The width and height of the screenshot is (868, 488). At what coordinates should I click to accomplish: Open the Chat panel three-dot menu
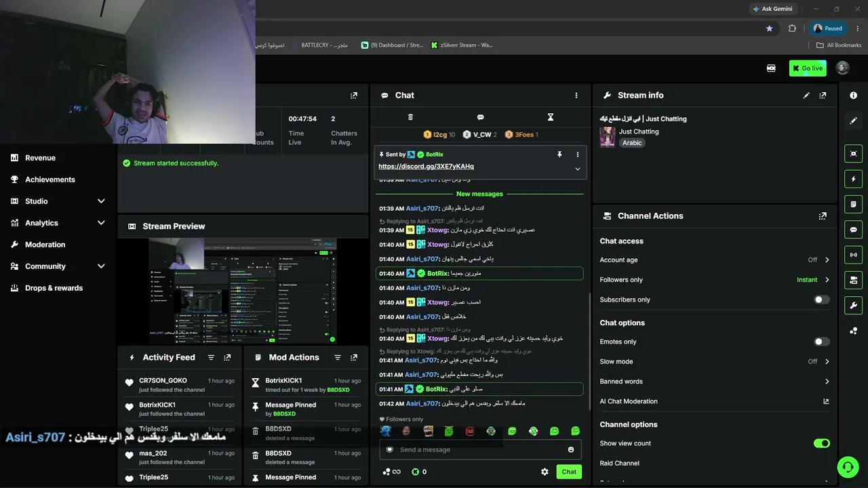pos(576,96)
